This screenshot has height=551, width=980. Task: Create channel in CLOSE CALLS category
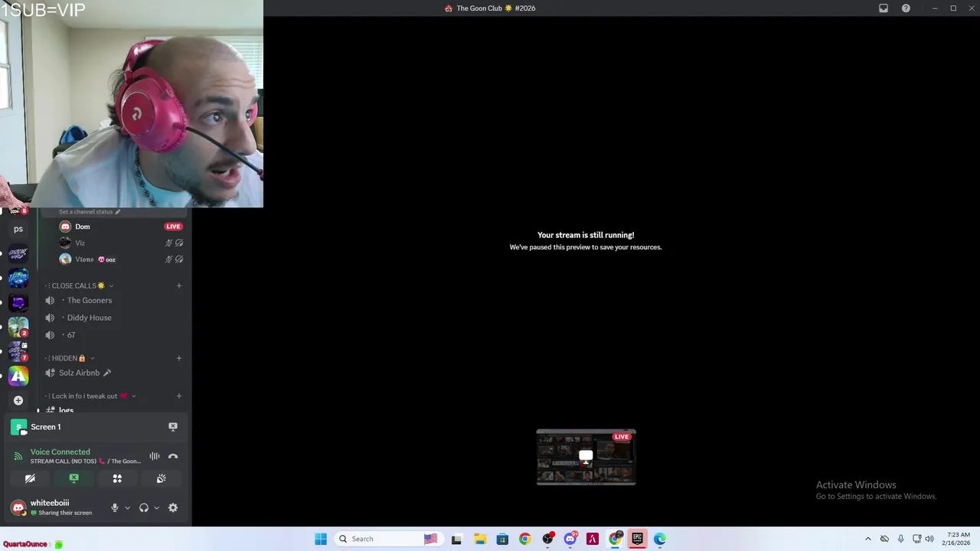click(x=179, y=285)
